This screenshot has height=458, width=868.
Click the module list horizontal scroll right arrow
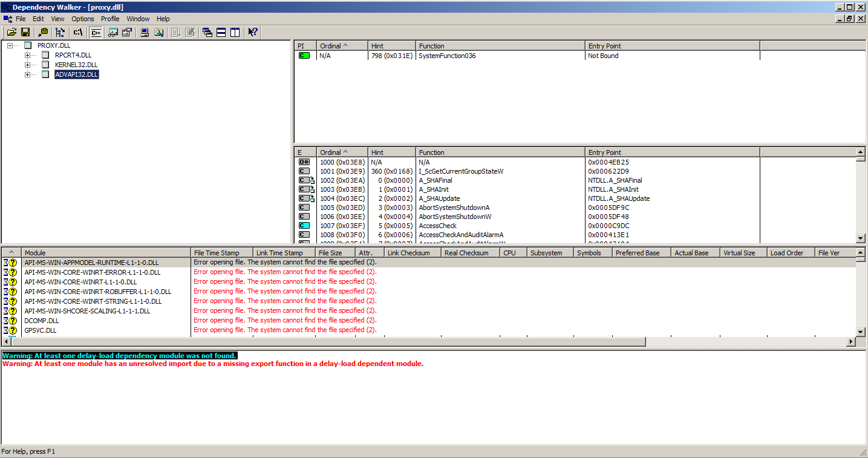coord(851,342)
